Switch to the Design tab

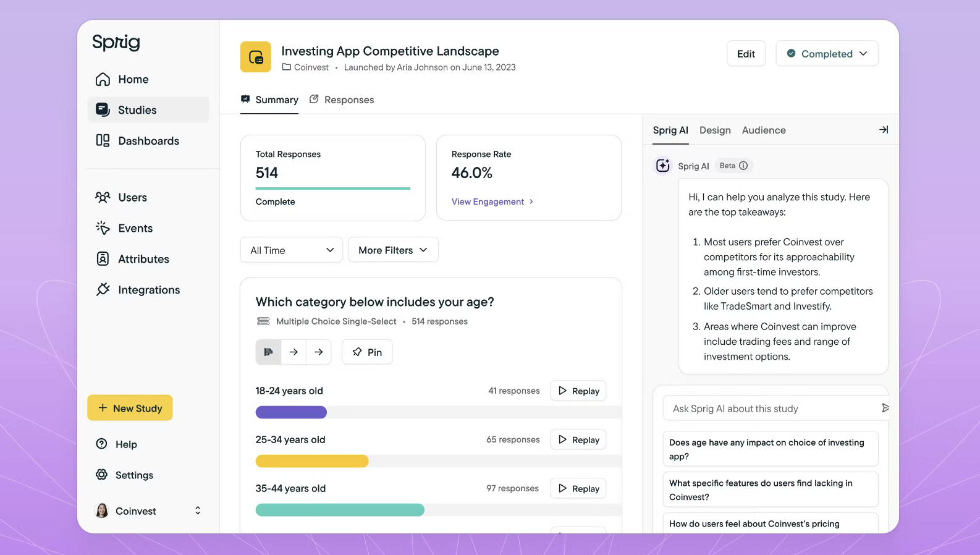(x=715, y=130)
